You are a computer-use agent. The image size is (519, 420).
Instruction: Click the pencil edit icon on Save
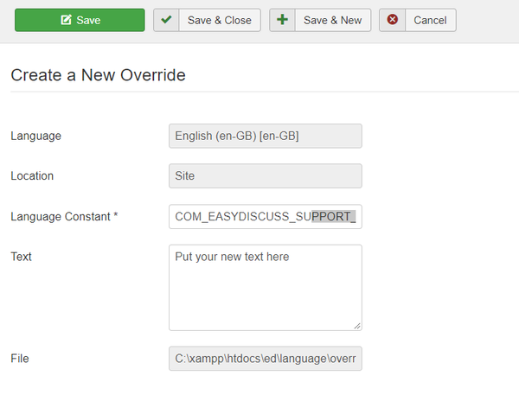click(67, 20)
